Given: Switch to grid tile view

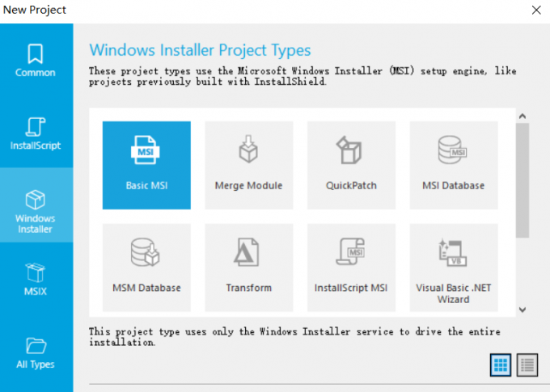Looking at the screenshot, I should pos(500,365).
